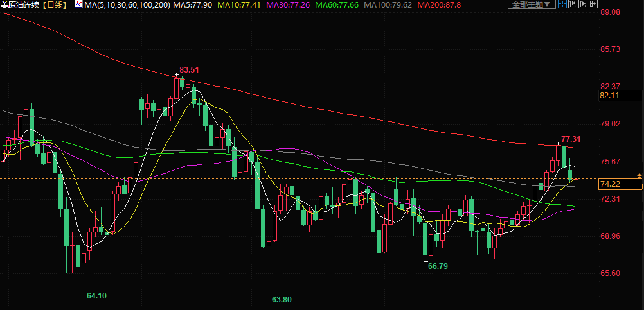The height and width of the screenshot is (310, 644).
Task: Click the MA10:77.41 value
Action: coord(240,4)
